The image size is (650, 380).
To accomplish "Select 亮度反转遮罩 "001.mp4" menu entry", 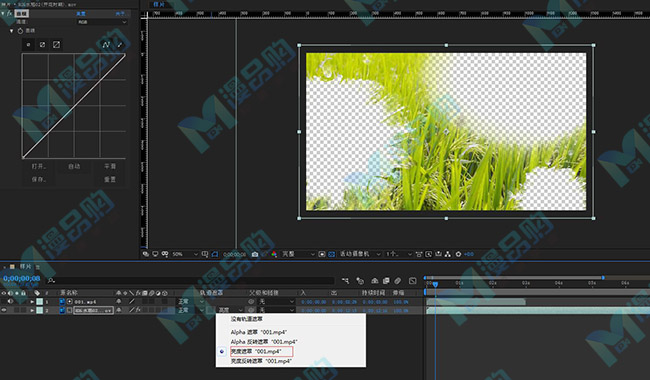I will pos(261,361).
